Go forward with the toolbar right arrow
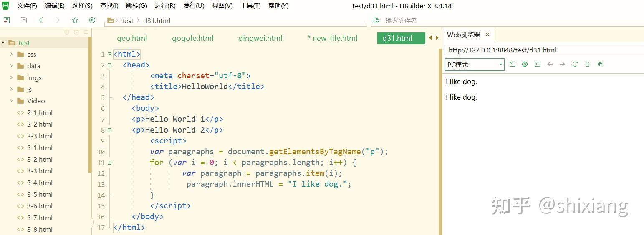Screen dimensions: 644x235 pos(58,20)
